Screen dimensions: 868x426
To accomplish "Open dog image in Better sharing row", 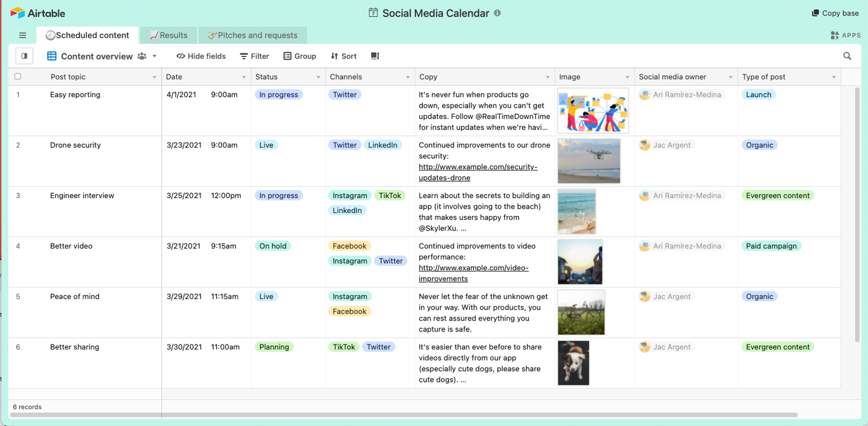I will tap(573, 363).
